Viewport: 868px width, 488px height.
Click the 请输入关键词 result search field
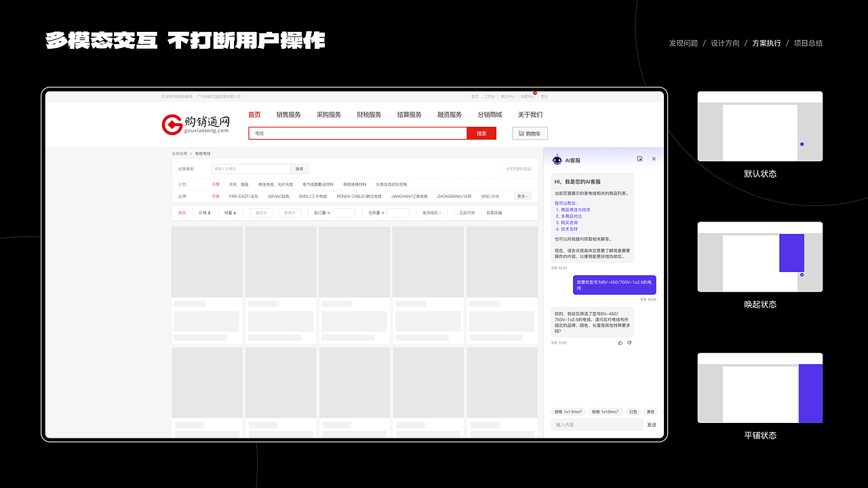[251, 169]
